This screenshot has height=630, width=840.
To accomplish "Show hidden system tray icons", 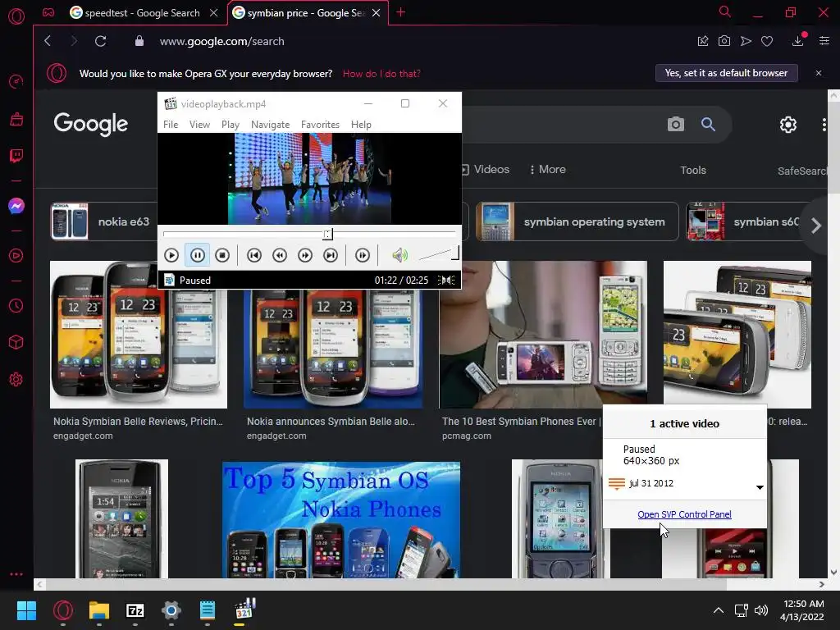I will 719,610.
